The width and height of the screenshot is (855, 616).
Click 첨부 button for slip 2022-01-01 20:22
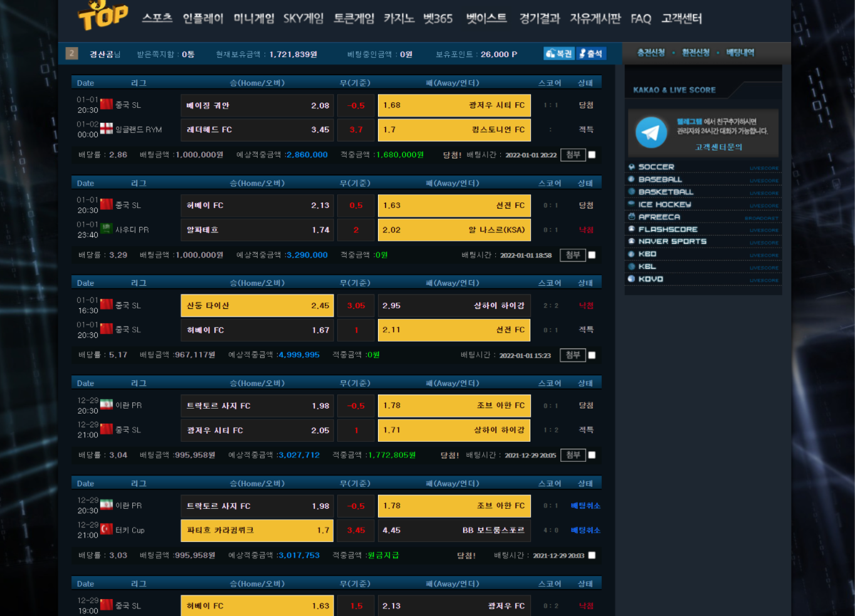(x=573, y=155)
